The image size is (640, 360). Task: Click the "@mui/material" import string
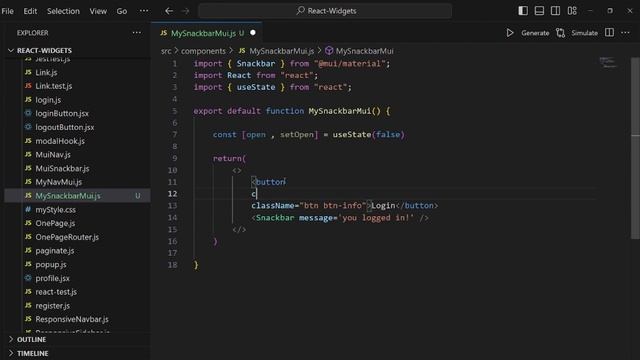(349, 64)
